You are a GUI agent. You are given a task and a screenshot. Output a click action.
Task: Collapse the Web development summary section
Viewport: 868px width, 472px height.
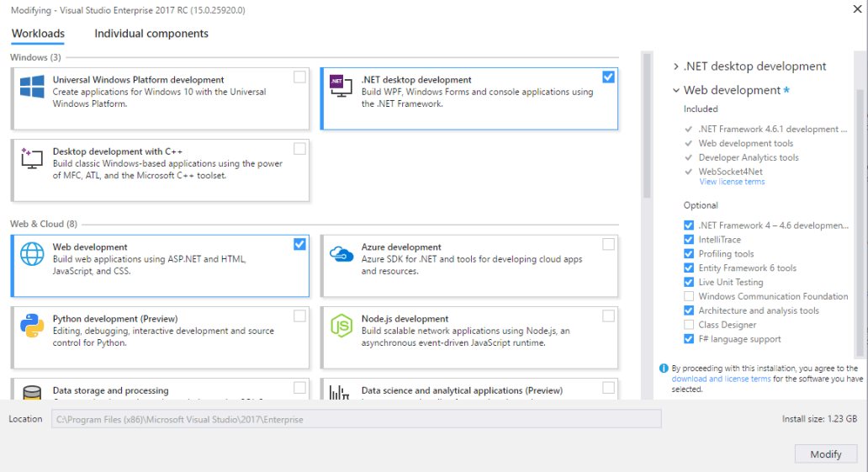point(676,90)
